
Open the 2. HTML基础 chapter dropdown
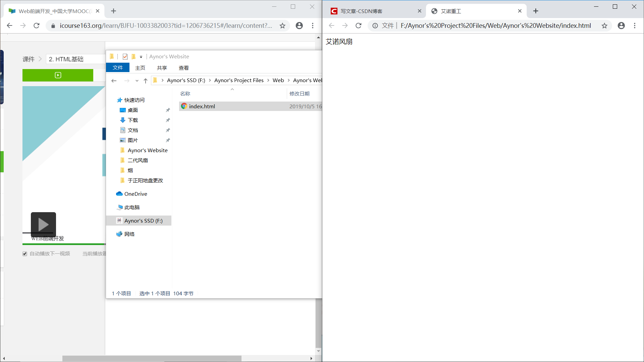[x=75, y=59]
